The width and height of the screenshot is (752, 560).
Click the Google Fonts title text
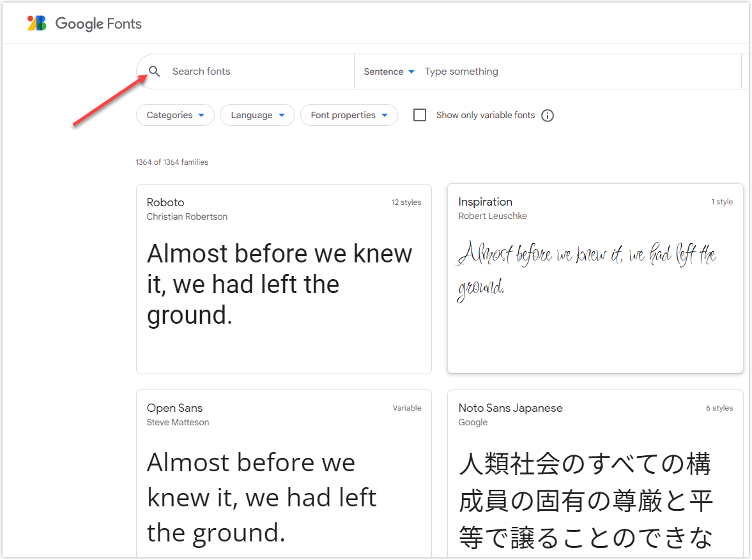98,24
